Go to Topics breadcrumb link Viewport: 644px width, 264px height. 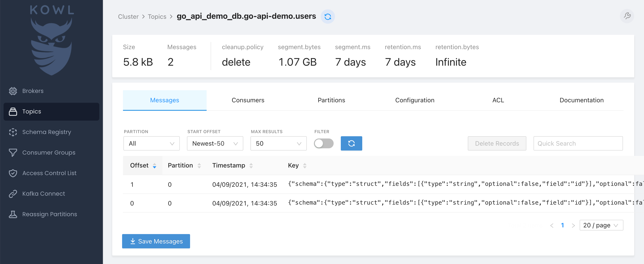[x=157, y=17]
